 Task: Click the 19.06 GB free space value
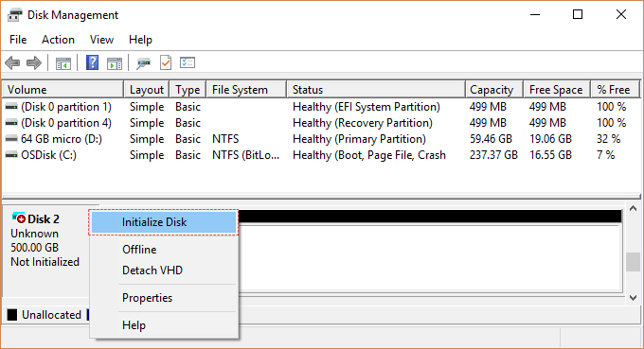550,139
